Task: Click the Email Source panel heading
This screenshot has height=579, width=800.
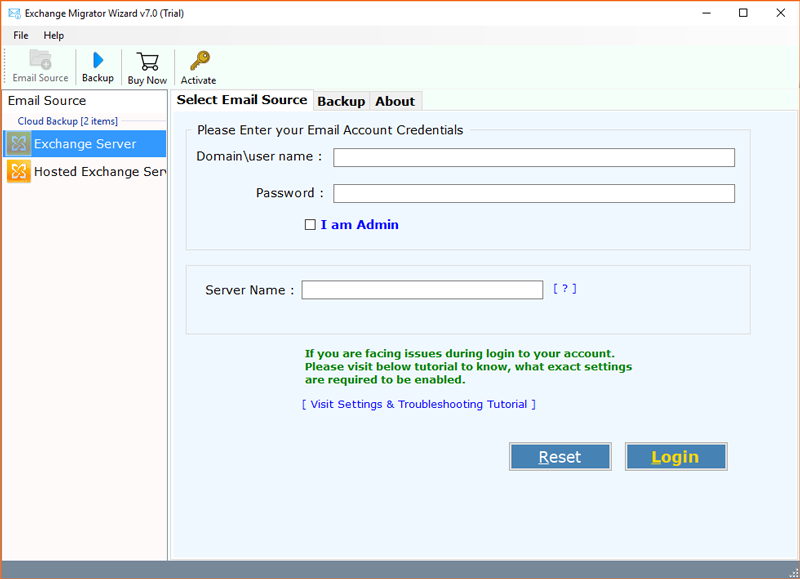Action: [x=47, y=100]
